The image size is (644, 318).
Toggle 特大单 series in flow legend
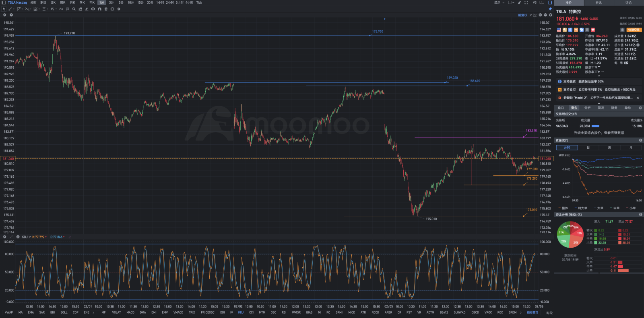point(581,208)
